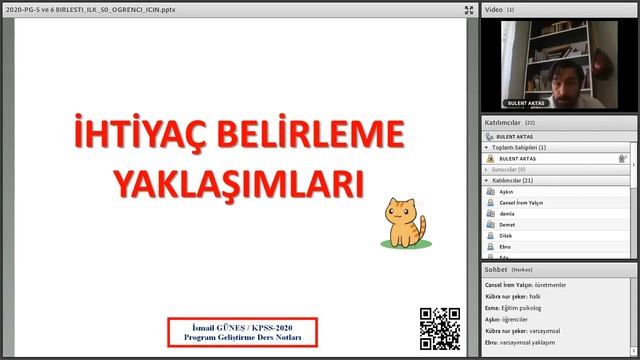Click the attendee list vertical scrollbar

633,200
